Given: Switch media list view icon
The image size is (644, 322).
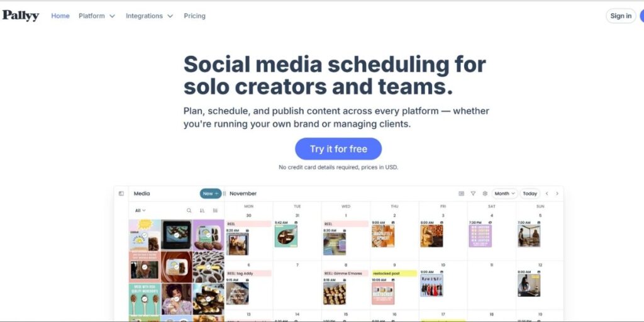Looking at the screenshot, I should (215, 210).
